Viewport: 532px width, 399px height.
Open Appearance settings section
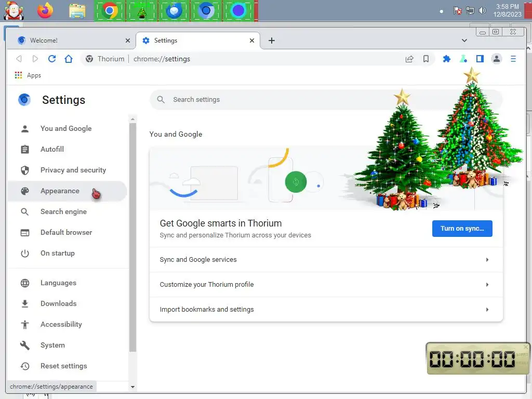pos(68,191)
